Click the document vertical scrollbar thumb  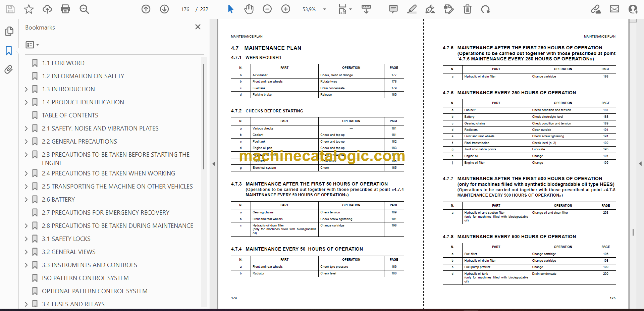coord(633,232)
